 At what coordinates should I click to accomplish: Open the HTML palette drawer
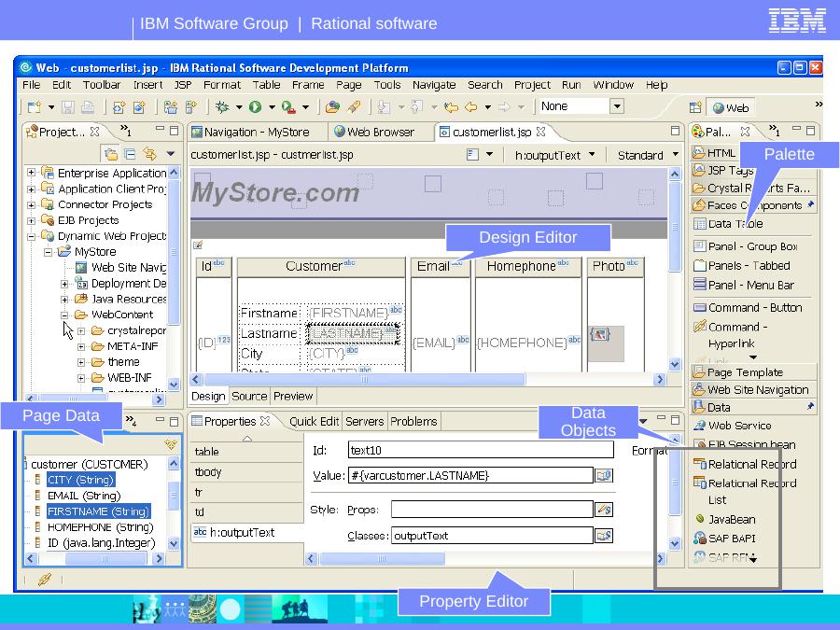714,153
